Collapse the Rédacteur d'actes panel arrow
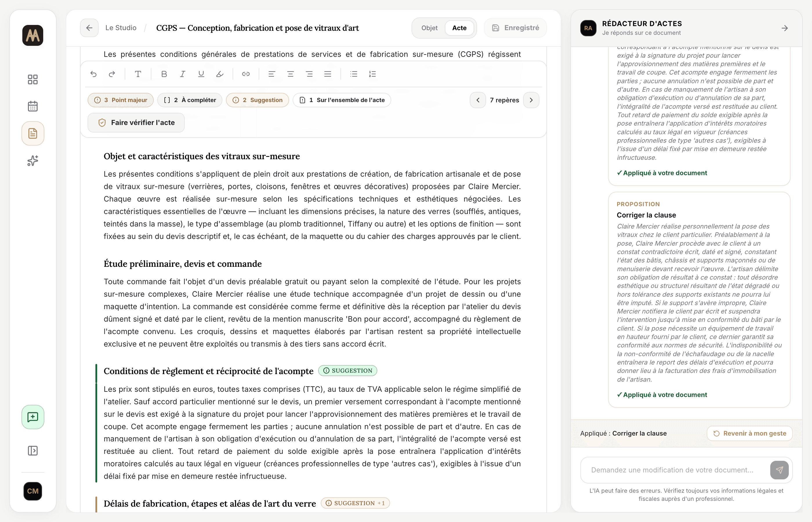This screenshot has width=812, height=522. (784, 28)
